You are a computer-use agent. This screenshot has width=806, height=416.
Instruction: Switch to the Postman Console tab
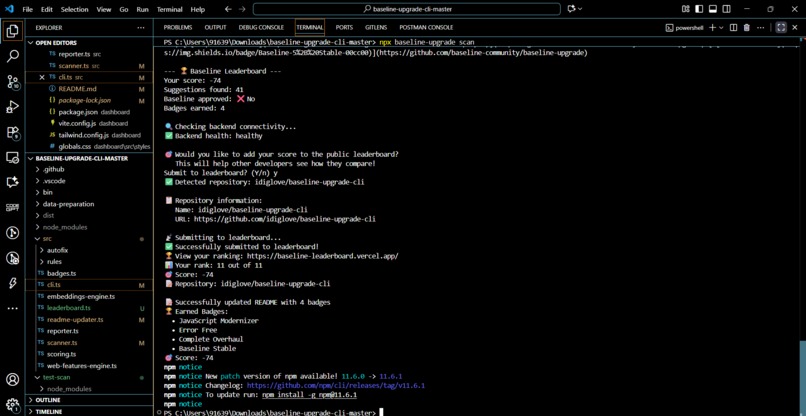[x=426, y=28]
